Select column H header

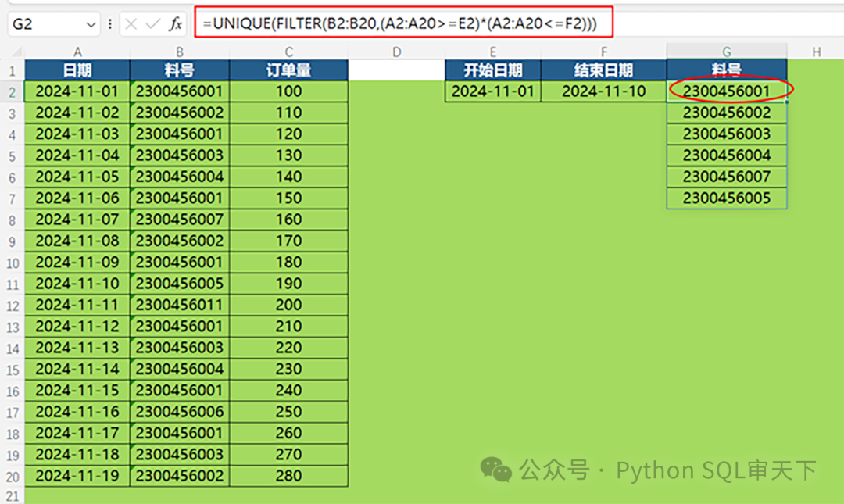pos(816,52)
